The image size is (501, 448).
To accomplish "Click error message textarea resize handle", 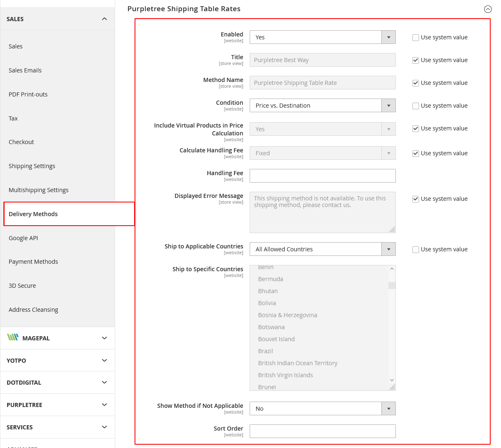I will coord(392,229).
